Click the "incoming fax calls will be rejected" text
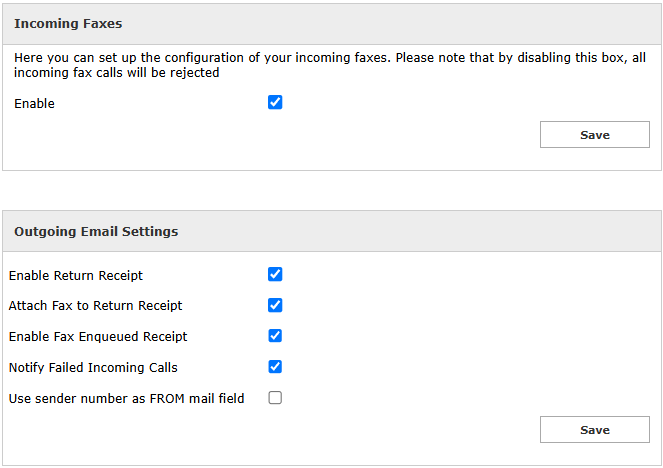Viewport: 663px width, 468px height. 117,72
